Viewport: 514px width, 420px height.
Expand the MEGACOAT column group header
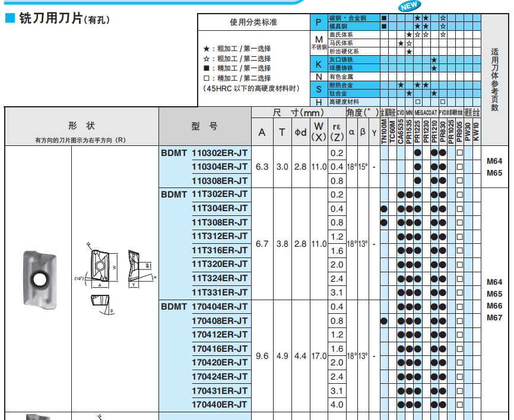tap(426, 111)
